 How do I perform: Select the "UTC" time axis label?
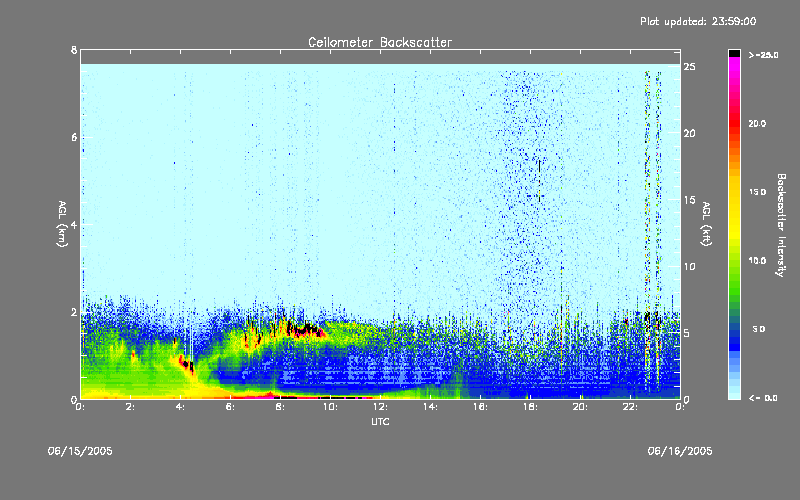380,421
